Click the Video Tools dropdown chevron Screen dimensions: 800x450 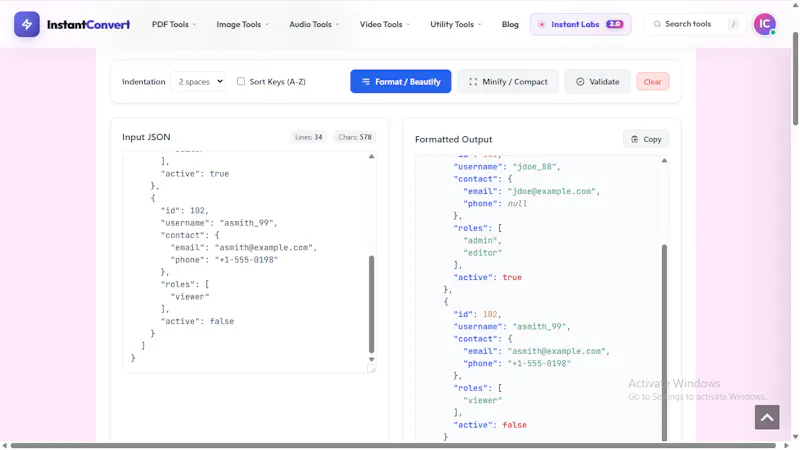click(408, 24)
